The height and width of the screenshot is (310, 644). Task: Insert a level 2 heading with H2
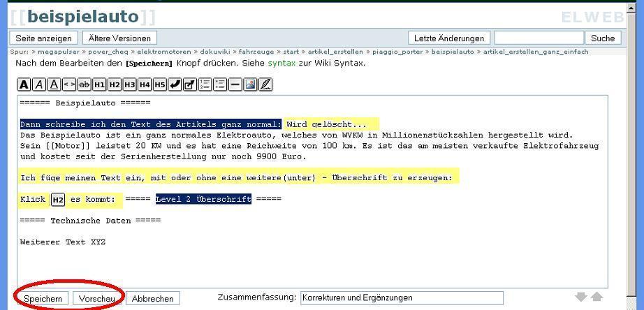(115, 84)
